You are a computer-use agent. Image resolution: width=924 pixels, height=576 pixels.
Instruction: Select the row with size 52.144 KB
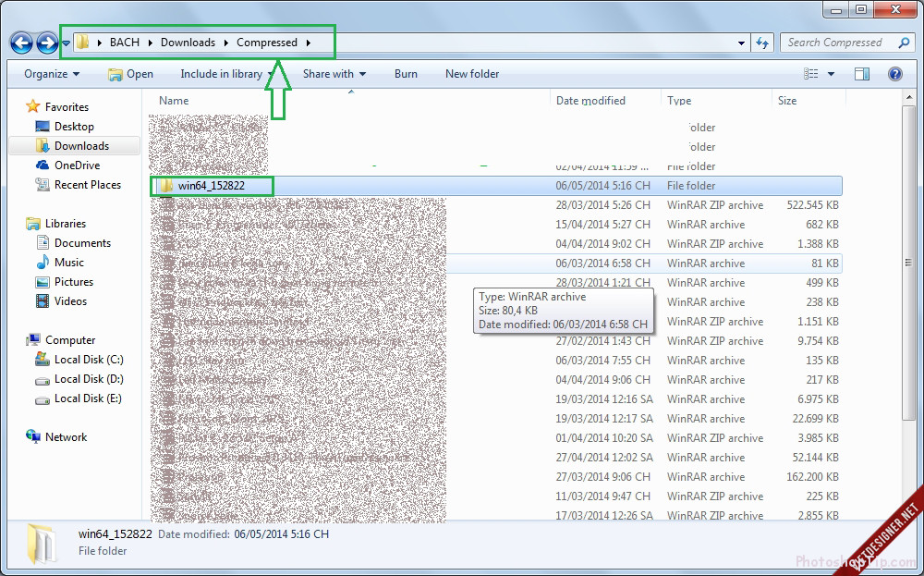click(x=495, y=458)
